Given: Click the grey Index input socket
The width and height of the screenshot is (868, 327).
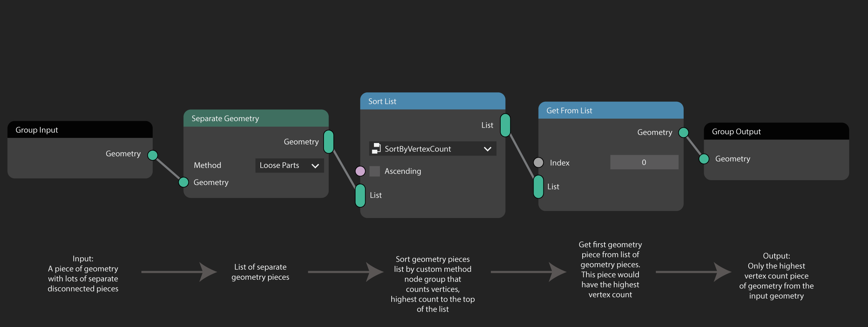Looking at the screenshot, I should point(538,162).
